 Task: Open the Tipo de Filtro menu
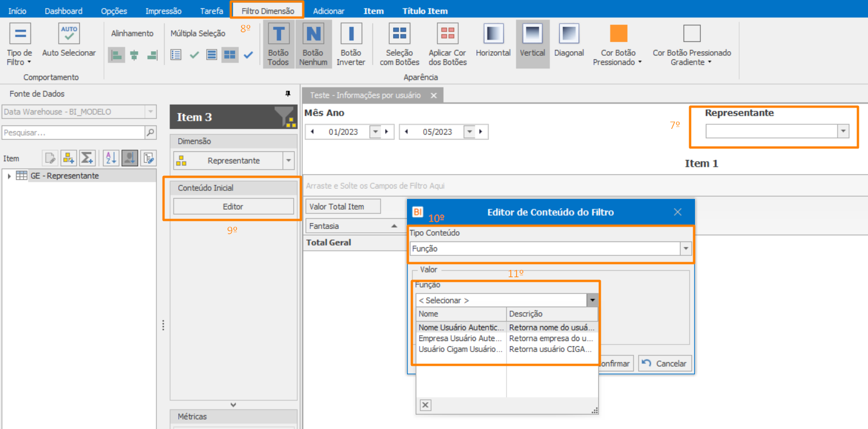(20, 45)
